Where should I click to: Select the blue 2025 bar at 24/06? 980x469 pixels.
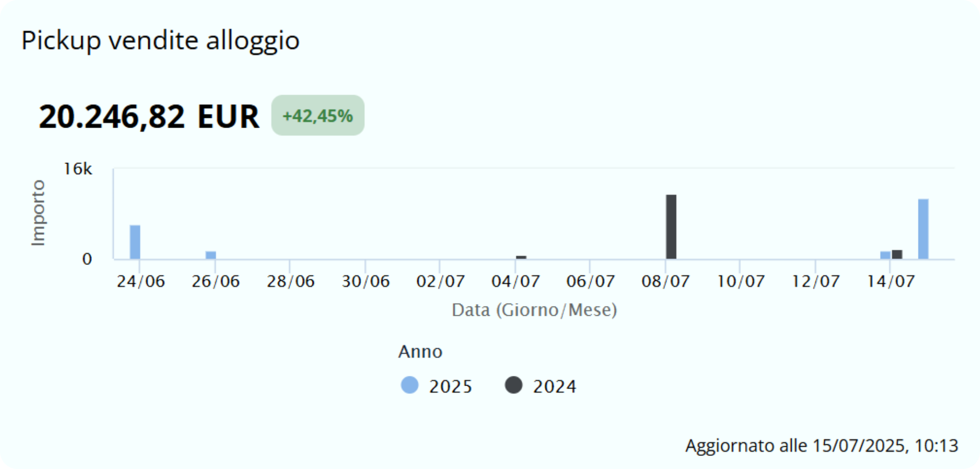tap(135, 242)
